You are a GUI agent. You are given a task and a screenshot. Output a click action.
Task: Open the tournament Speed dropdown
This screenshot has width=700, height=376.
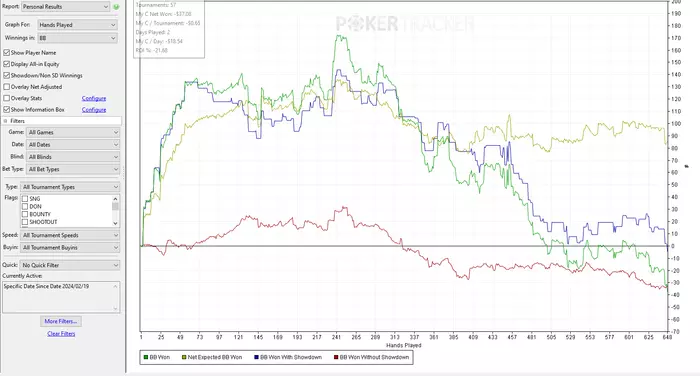pyautogui.click(x=70, y=235)
